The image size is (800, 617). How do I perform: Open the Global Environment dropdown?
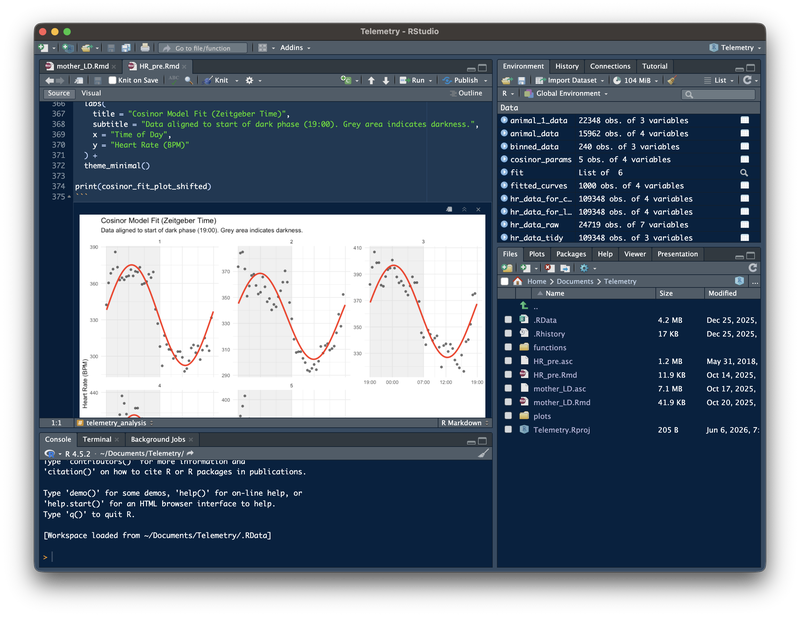[x=566, y=93]
